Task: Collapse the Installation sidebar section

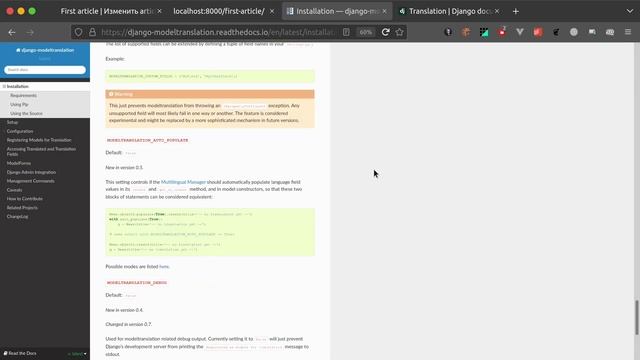Action: [4, 87]
